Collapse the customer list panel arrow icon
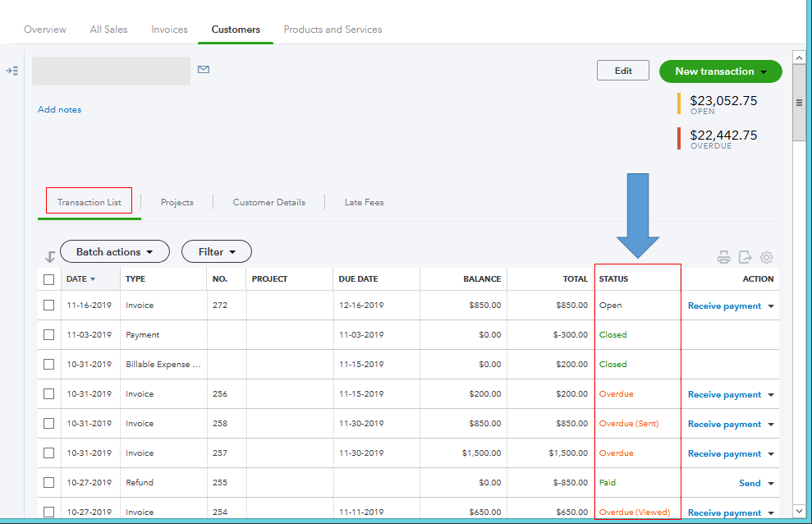The width and height of the screenshot is (812, 524). (x=12, y=71)
